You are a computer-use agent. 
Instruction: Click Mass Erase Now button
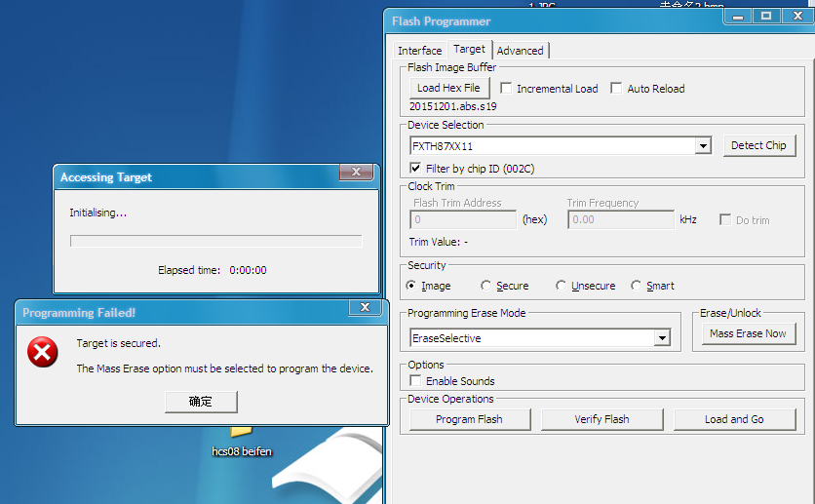coord(748,333)
